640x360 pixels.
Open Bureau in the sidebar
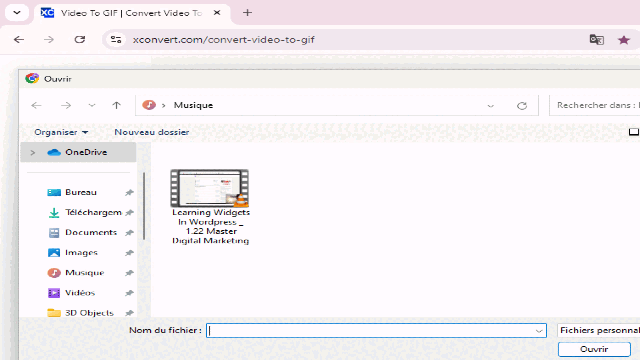pos(81,192)
